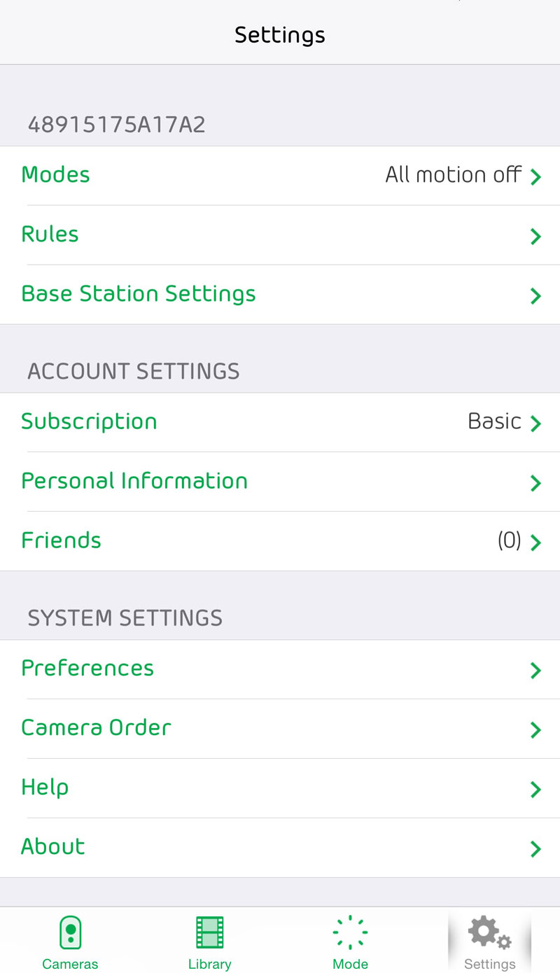
Task: Tap the Settings gear icon
Action: pyautogui.click(x=489, y=933)
